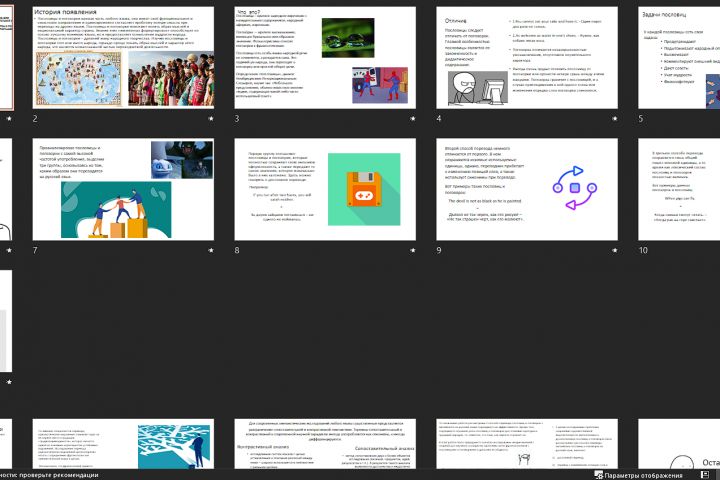This screenshot has height=480, width=720.
Task: Click slide number 7 label
Action: click(x=35, y=250)
